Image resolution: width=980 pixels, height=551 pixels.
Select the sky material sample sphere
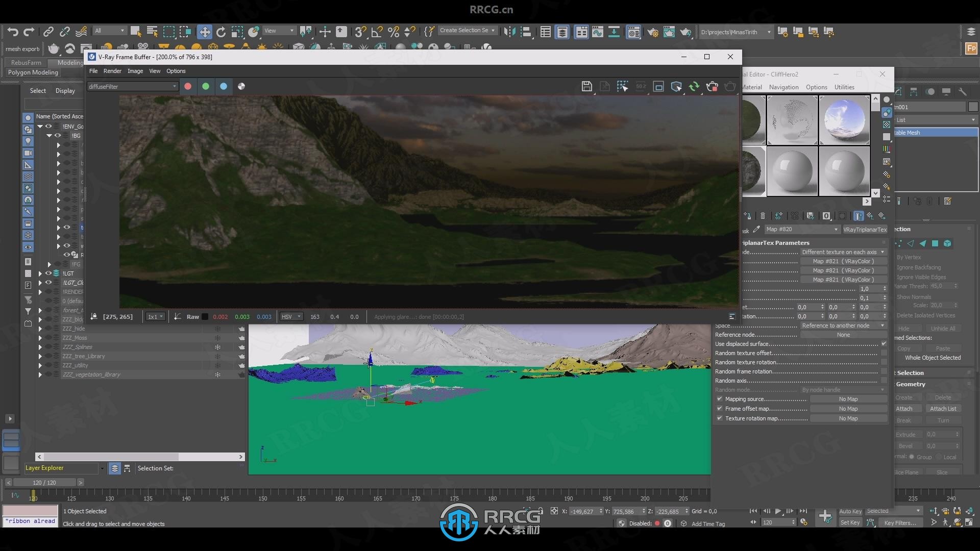(844, 120)
